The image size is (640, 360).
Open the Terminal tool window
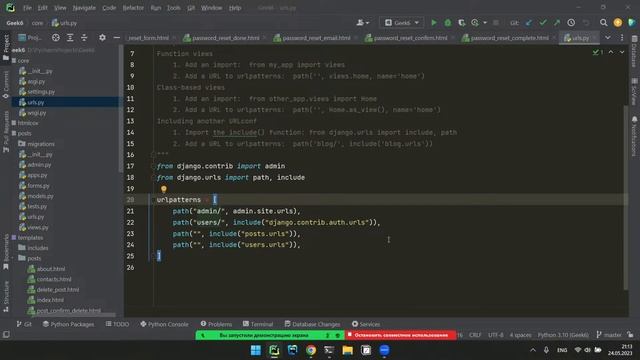click(x=258, y=324)
